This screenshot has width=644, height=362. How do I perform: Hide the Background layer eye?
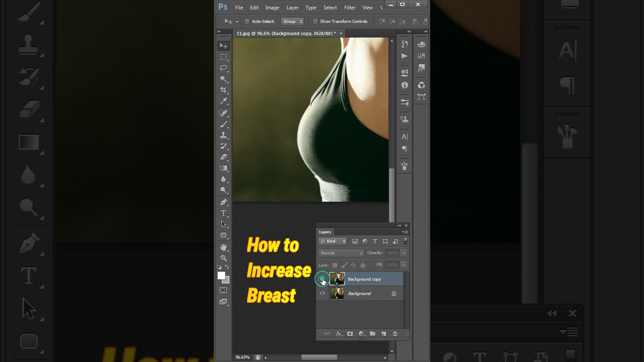point(323,293)
